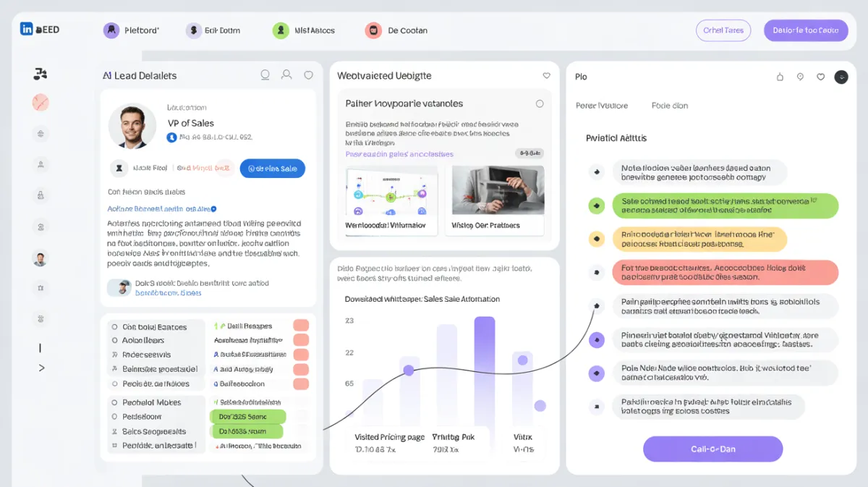This screenshot has width=868, height=487.
Task: Expand the left sidebar with the chevron arrow
Action: (x=41, y=368)
